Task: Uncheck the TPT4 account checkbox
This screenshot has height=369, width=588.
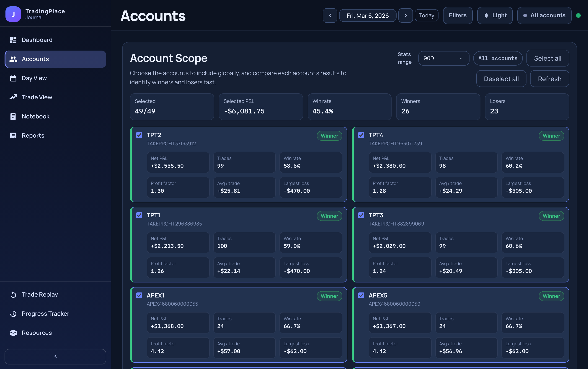Action: [361, 135]
